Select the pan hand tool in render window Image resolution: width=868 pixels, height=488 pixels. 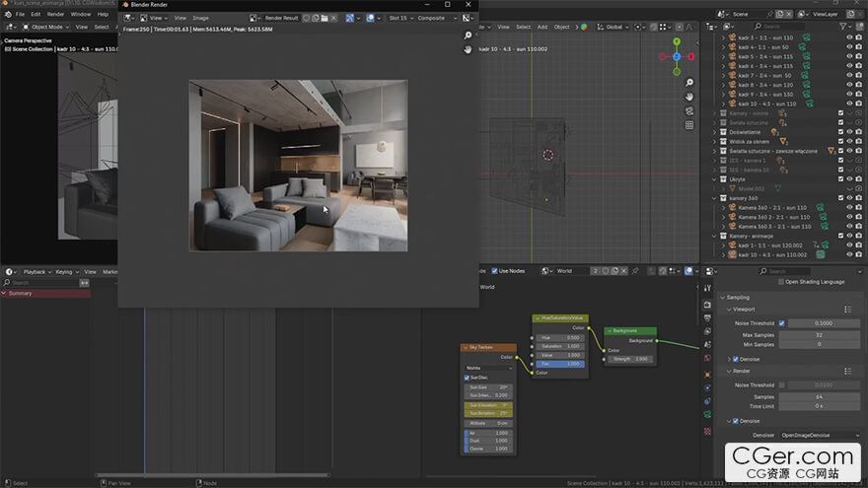468,49
